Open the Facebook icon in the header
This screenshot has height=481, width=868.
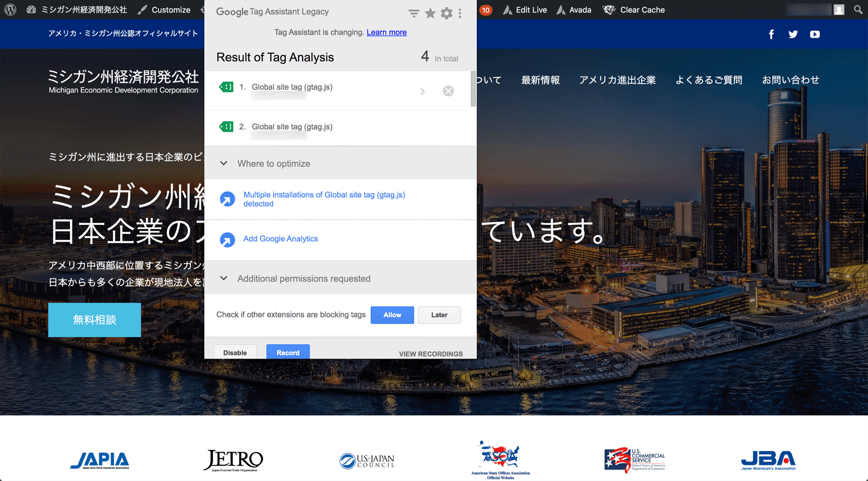(x=771, y=34)
